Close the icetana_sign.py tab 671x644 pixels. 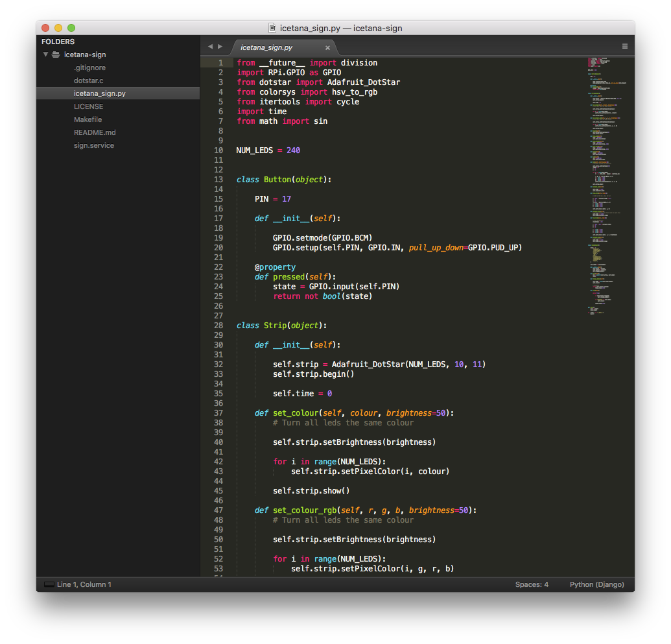tap(327, 47)
